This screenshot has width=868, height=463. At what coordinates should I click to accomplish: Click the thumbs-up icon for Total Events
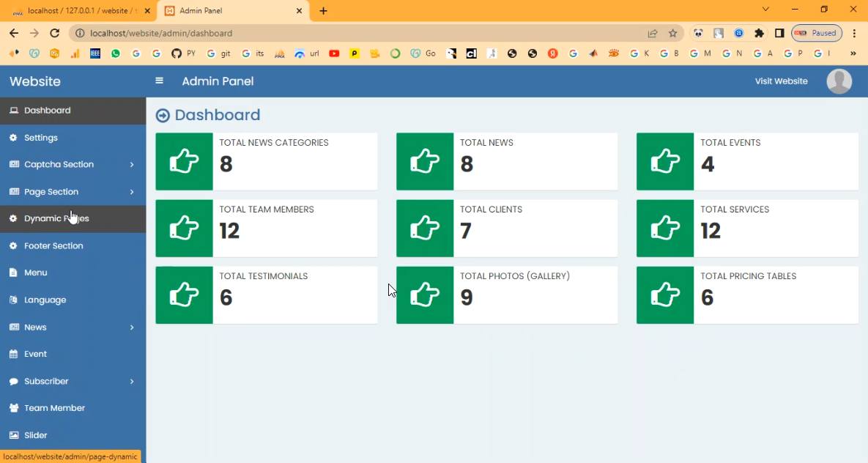(x=664, y=161)
